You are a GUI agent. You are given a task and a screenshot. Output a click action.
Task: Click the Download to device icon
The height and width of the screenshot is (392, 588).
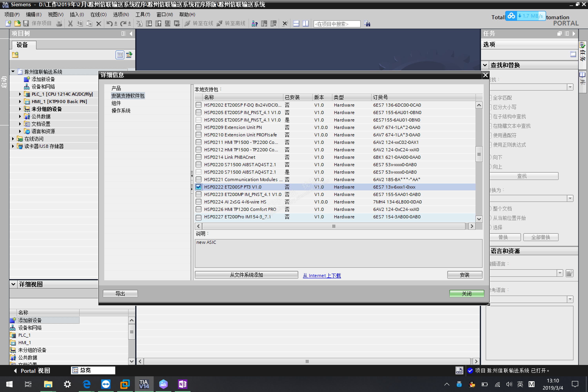coord(149,24)
